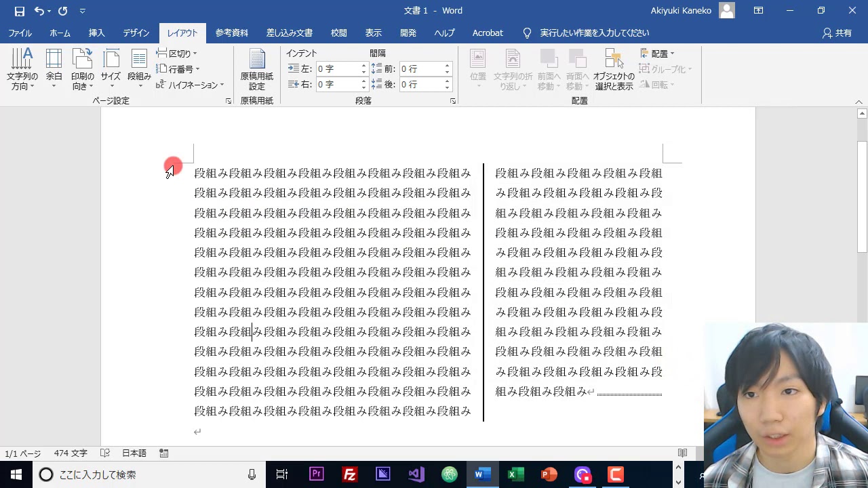Viewport: 868px width, 488px height.
Task: Save the document from the quick access toolbar
Action: pyautogui.click(x=19, y=11)
